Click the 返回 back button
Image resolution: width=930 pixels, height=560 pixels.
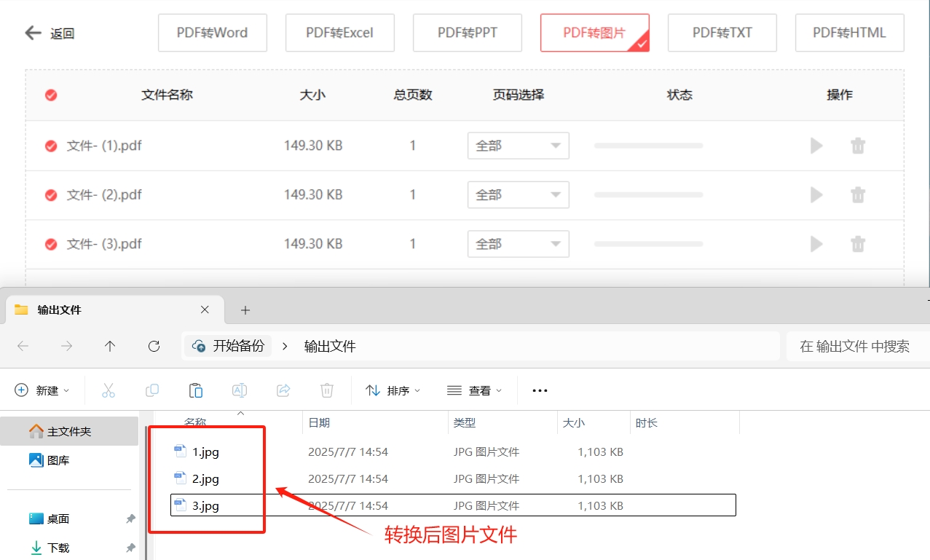tap(49, 32)
